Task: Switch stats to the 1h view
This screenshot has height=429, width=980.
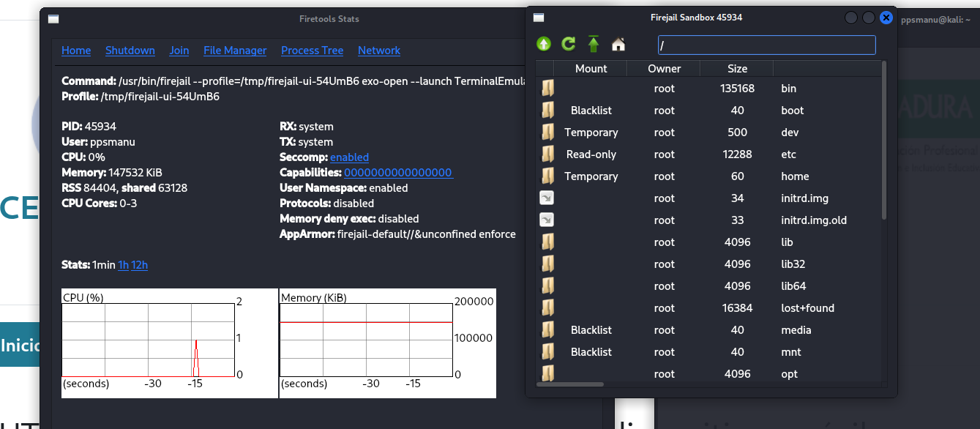Action: pyautogui.click(x=123, y=265)
